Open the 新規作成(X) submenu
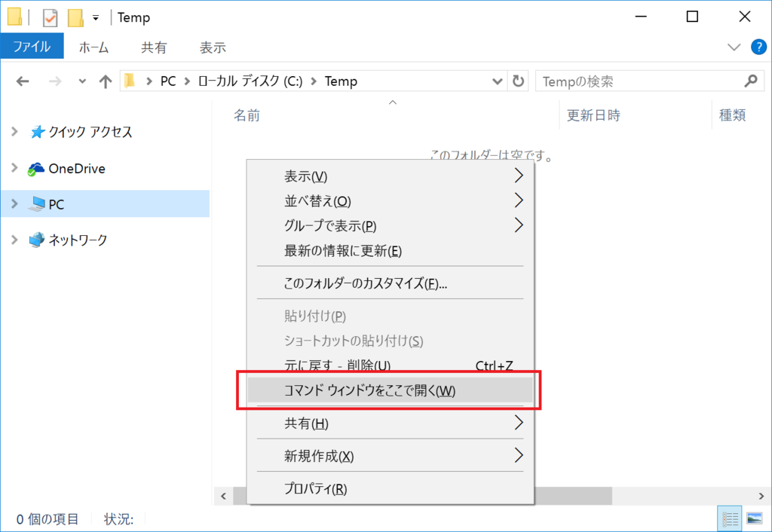Viewport: 772px width, 532px height. click(x=390, y=456)
